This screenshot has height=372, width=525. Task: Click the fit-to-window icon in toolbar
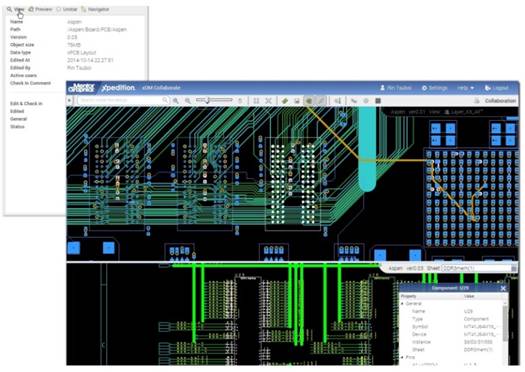click(x=256, y=100)
